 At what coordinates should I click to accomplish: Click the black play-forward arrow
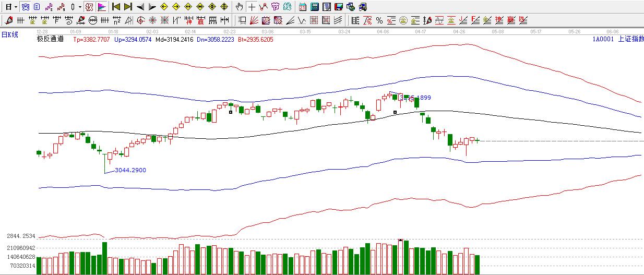(x=152, y=7)
